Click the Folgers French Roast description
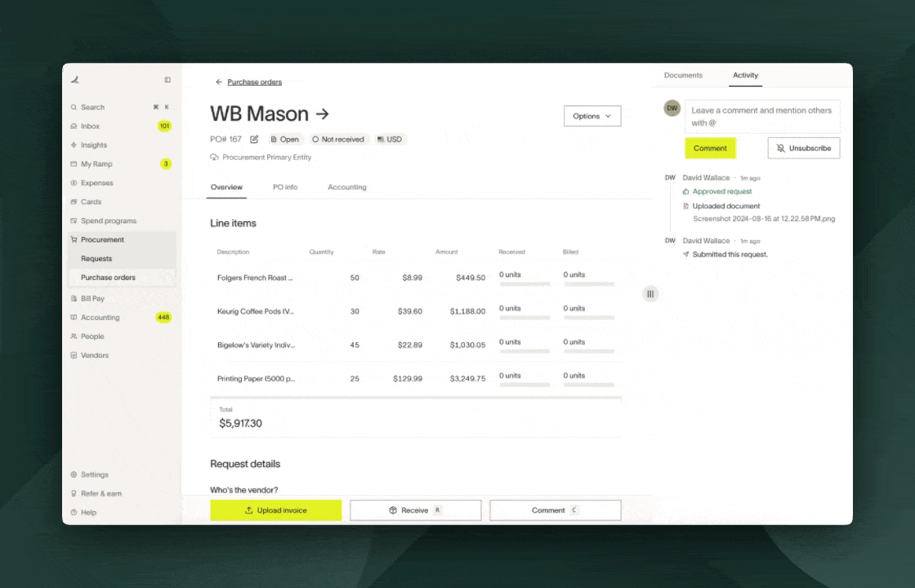The height and width of the screenshot is (588, 915). pos(255,278)
